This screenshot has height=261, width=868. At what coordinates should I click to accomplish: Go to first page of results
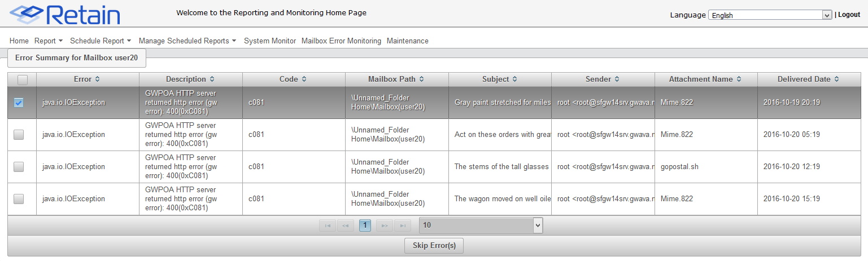(x=328, y=226)
